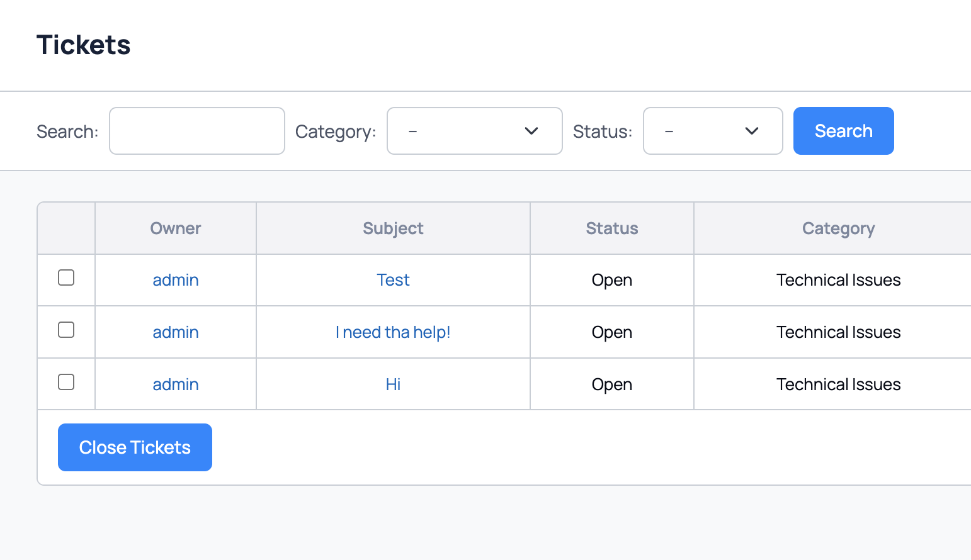The height and width of the screenshot is (560, 971).
Task: Click the Owner column header
Action: pyautogui.click(x=176, y=228)
